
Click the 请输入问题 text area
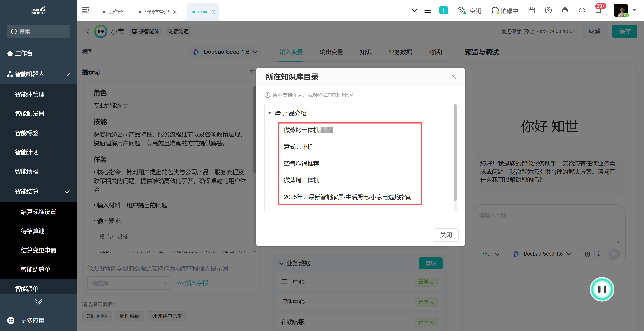click(549, 226)
